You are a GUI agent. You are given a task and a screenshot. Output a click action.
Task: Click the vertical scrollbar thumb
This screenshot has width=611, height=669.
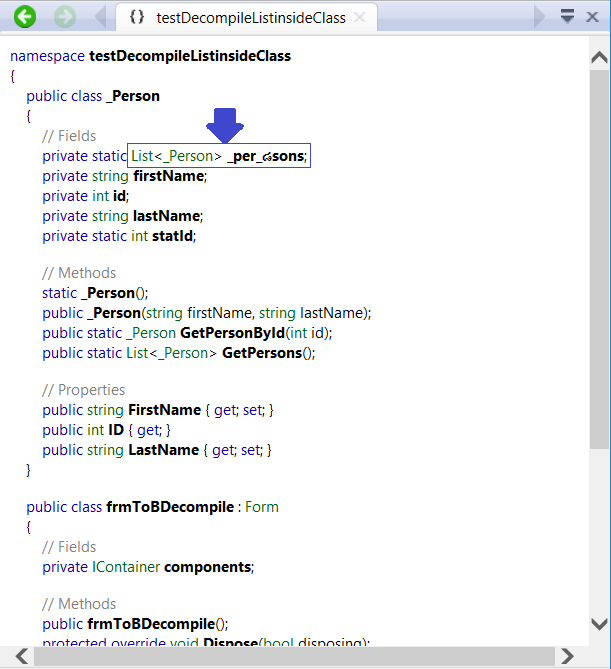pyautogui.click(x=599, y=259)
